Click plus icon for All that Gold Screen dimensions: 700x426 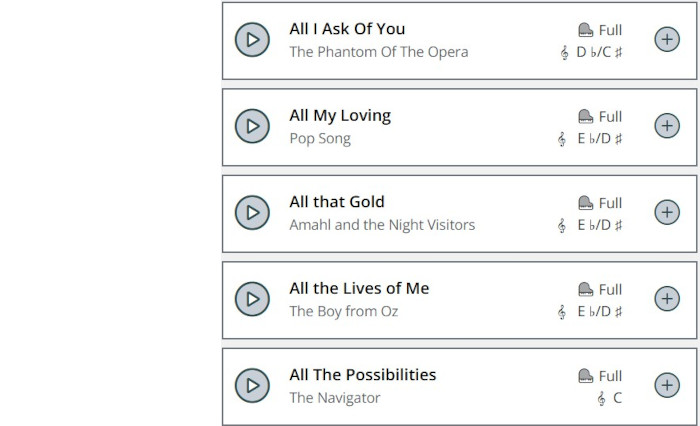point(666,213)
